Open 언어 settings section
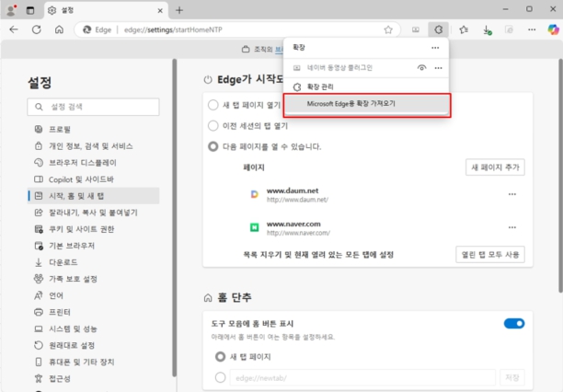The height and width of the screenshot is (392, 563). tap(93, 295)
